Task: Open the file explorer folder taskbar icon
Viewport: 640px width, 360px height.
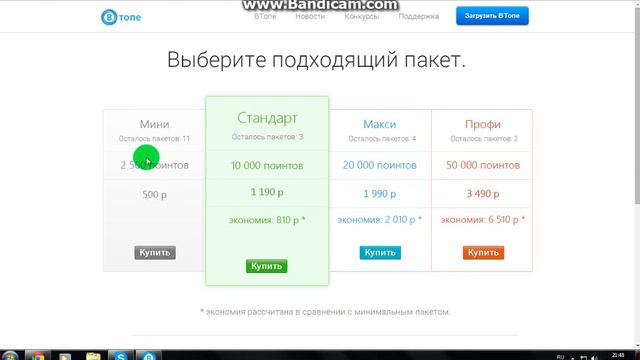Action: click(93, 356)
